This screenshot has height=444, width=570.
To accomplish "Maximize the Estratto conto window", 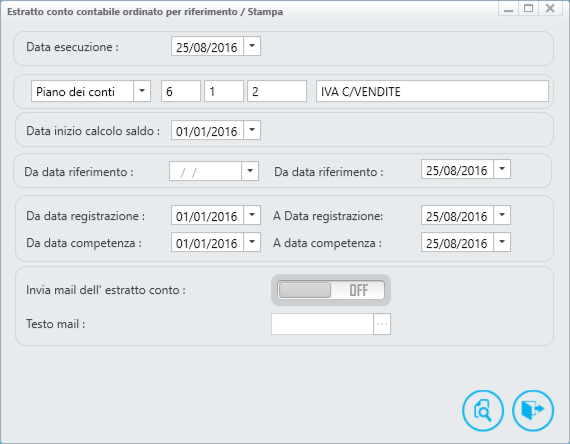I will pos(529,8).
